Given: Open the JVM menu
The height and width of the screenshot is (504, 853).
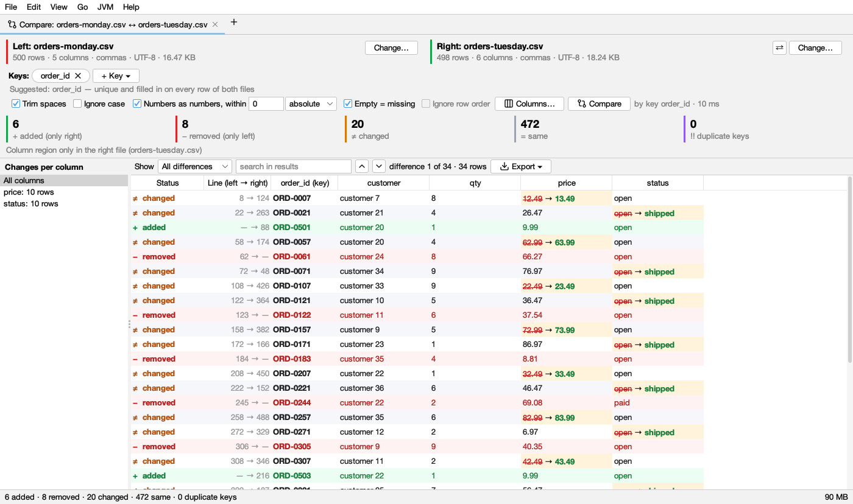Looking at the screenshot, I should click(x=105, y=7).
